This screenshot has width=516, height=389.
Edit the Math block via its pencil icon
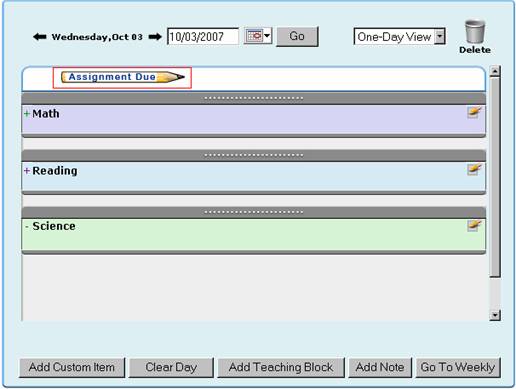474,112
